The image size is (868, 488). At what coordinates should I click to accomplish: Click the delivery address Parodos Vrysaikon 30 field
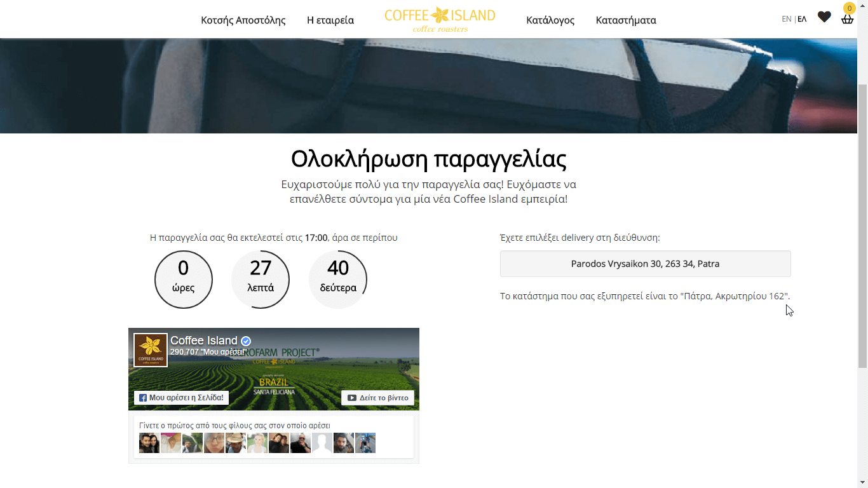tap(645, 264)
